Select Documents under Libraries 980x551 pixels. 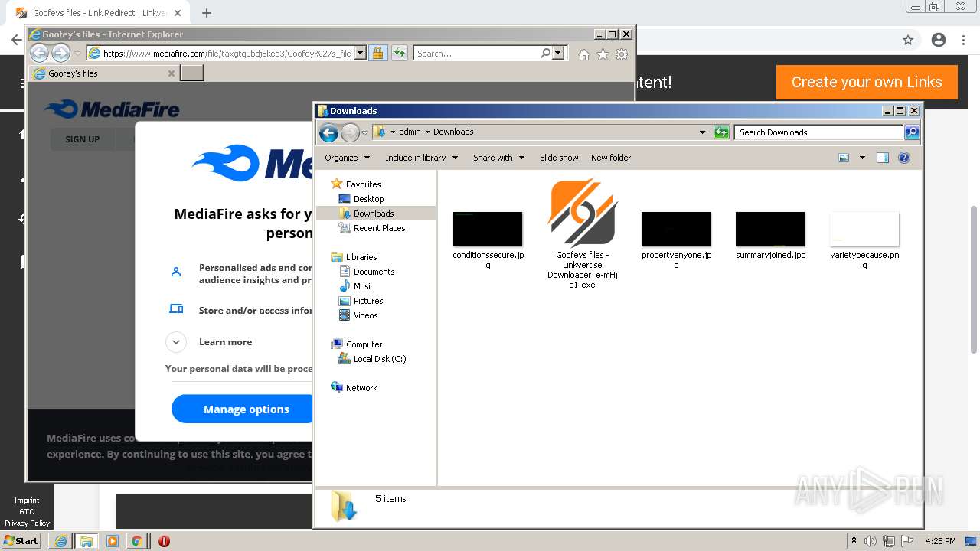pos(374,272)
